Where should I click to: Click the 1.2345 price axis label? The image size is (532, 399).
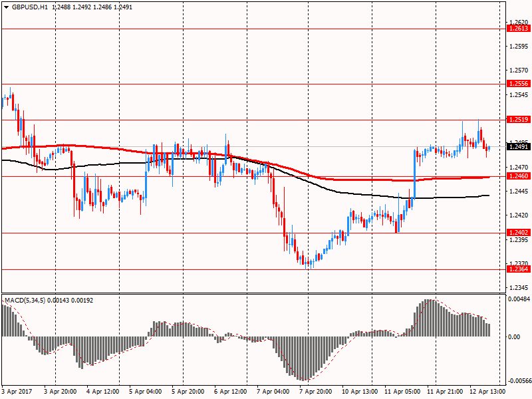[519, 288]
